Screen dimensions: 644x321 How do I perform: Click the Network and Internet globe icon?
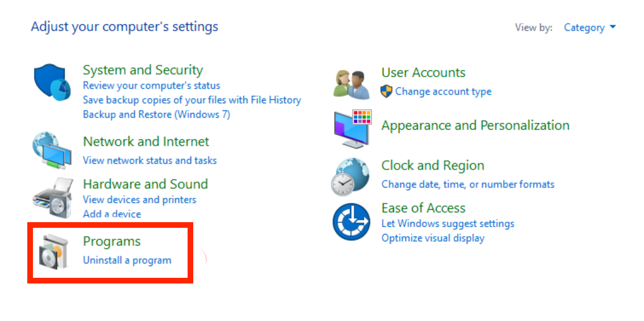[x=52, y=150]
